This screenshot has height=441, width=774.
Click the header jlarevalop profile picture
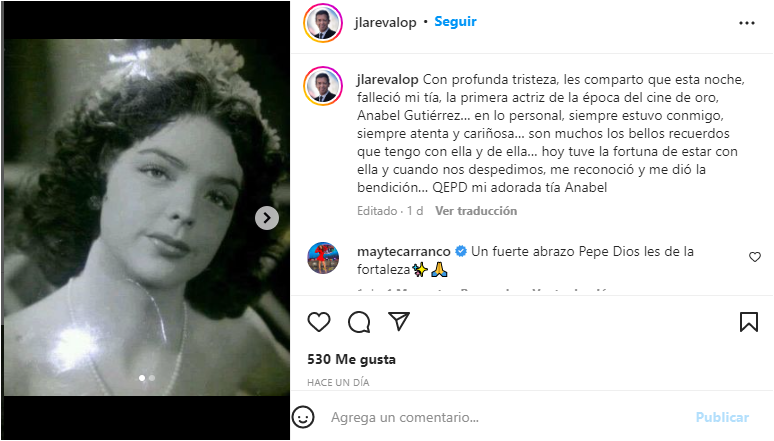click(x=323, y=23)
